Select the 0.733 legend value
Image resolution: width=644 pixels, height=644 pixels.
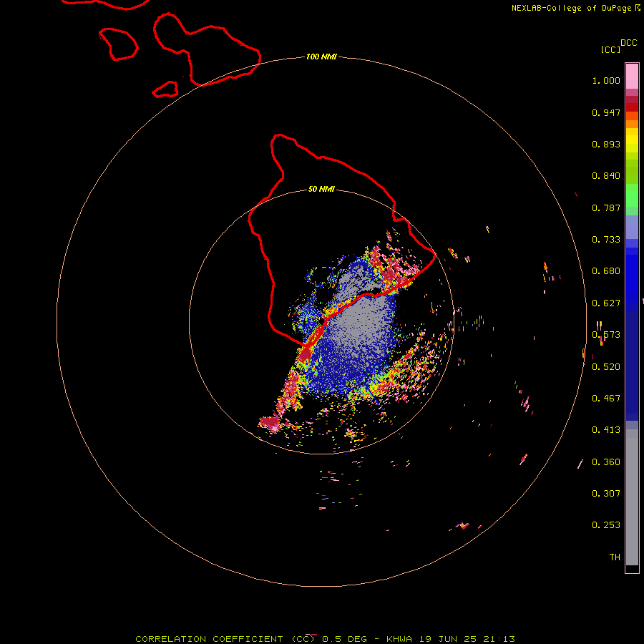coord(606,240)
